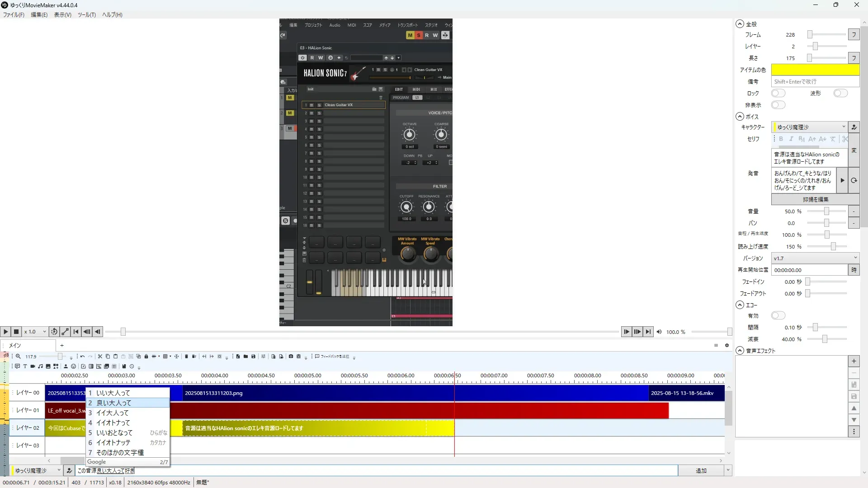Toggle the 非表示 switch
This screenshot has width=868, height=488.
(x=778, y=105)
